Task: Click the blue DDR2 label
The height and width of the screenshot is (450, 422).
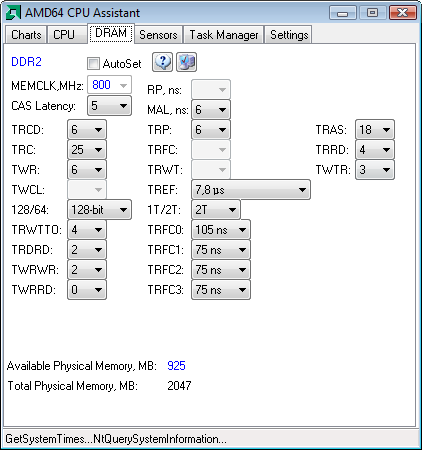Action: 26,62
